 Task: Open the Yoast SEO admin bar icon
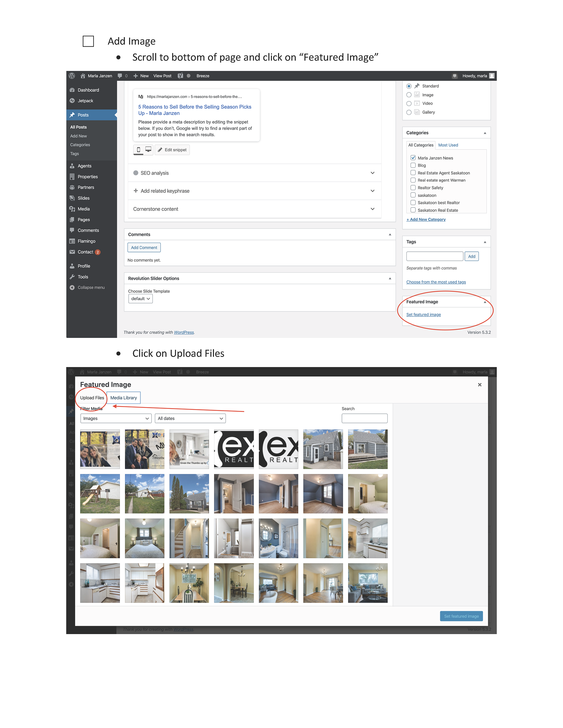(180, 76)
